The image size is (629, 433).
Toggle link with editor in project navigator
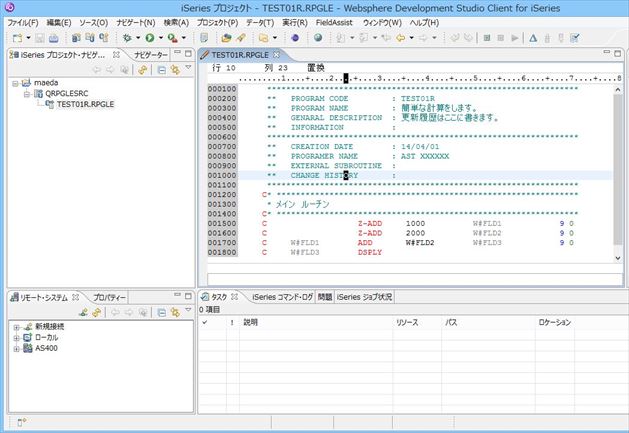(175, 70)
